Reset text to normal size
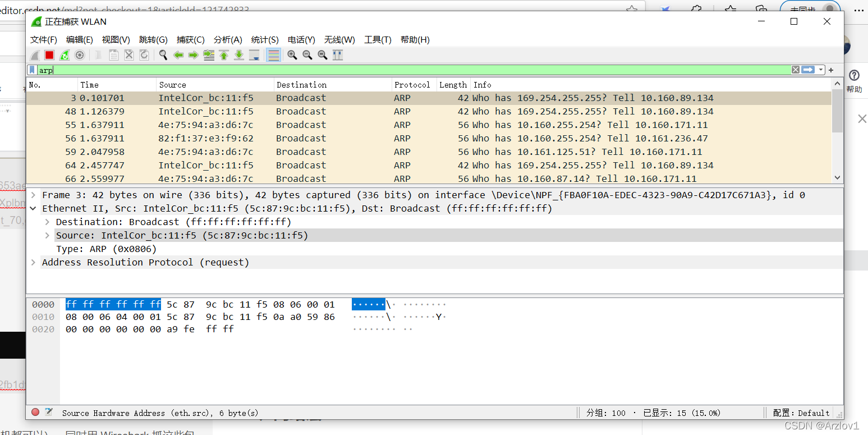 click(322, 55)
